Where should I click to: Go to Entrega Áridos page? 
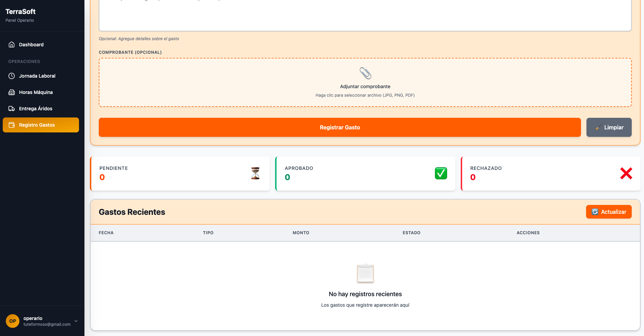(x=36, y=109)
